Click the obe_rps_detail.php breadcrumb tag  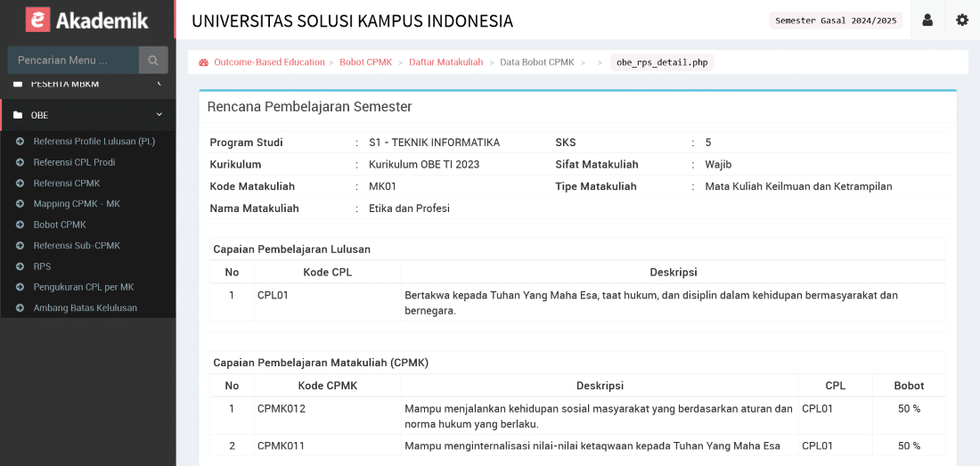[x=662, y=62]
